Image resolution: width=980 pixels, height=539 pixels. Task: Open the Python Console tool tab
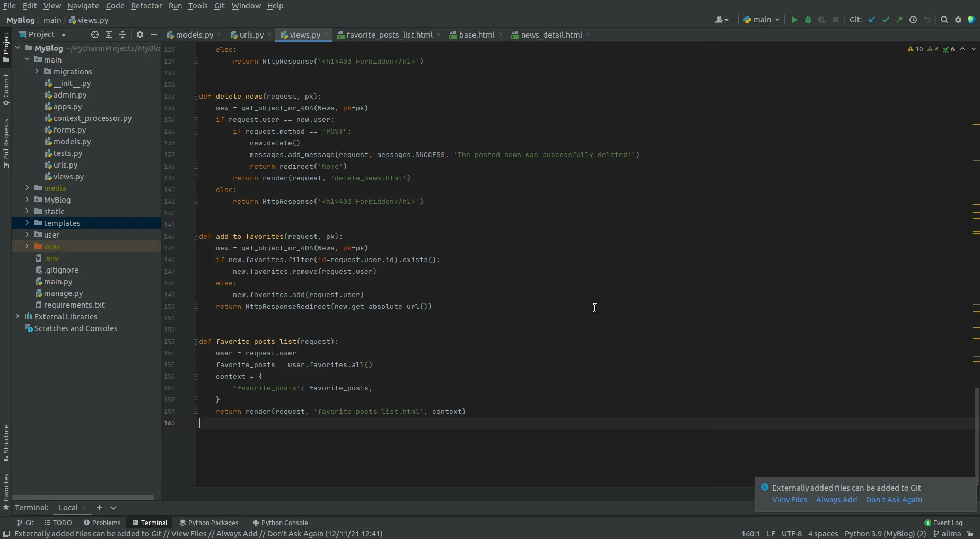tap(280, 523)
